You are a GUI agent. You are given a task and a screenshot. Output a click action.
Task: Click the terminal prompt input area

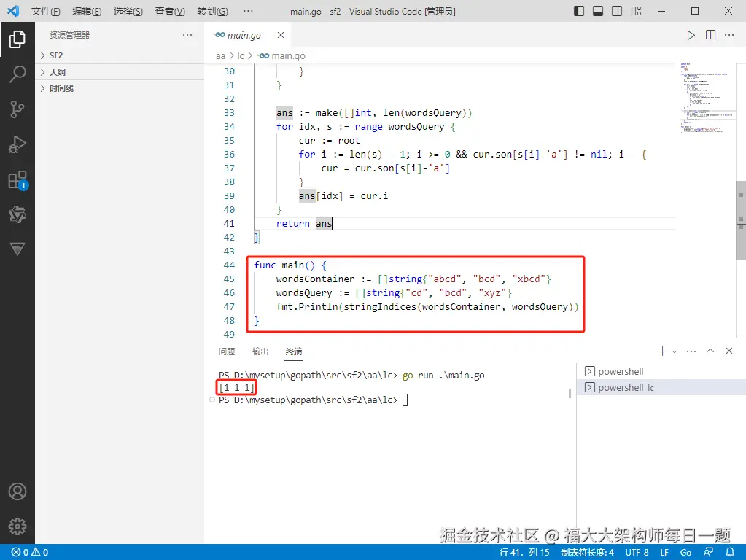[405, 400]
